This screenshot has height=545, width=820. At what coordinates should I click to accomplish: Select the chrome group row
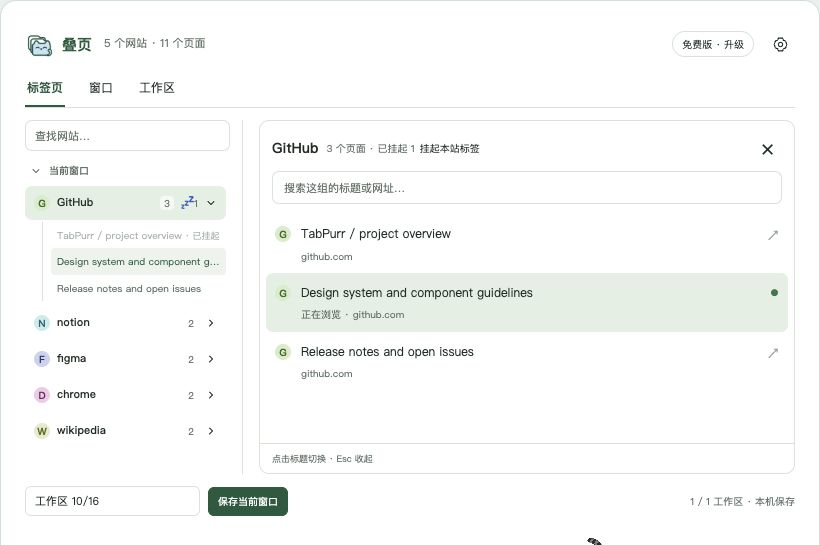click(x=126, y=395)
